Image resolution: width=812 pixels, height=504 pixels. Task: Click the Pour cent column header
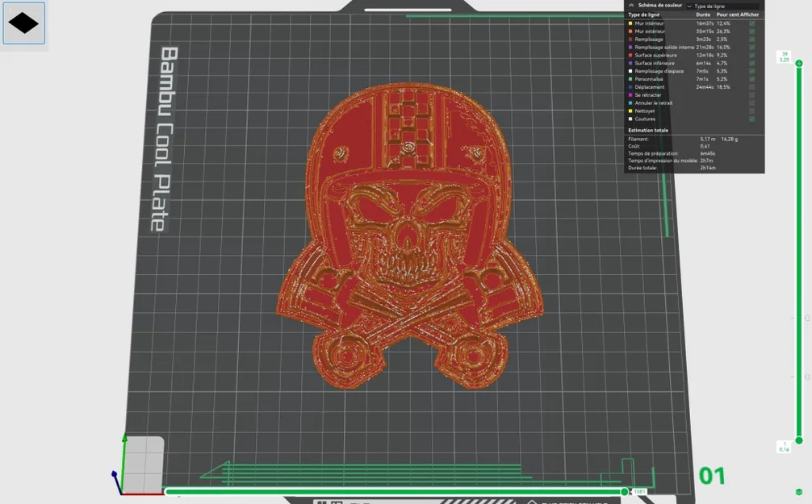coord(727,15)
